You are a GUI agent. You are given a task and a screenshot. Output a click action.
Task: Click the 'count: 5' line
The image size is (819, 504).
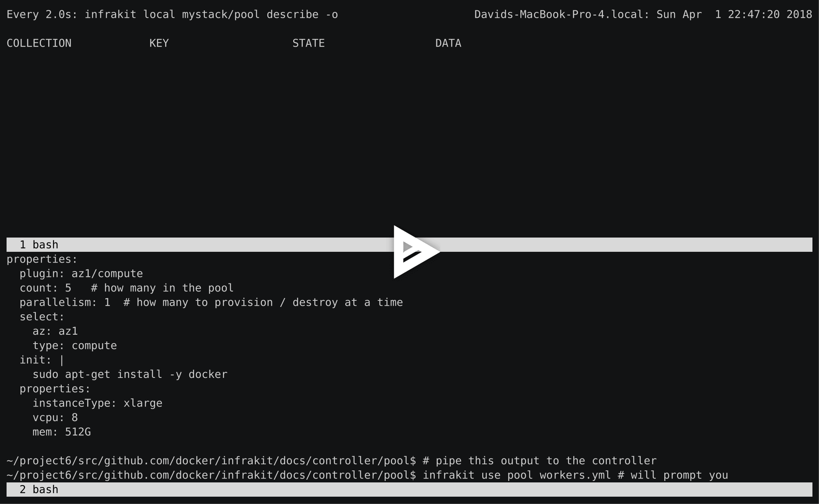pyautogui.click(x=127, y=288)
